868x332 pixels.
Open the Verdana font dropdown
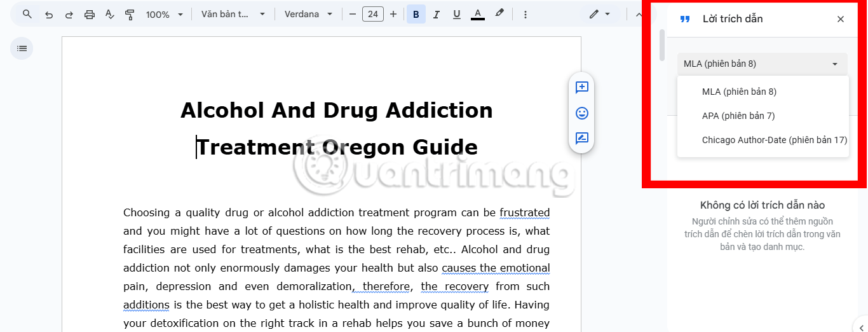(309, 14)
